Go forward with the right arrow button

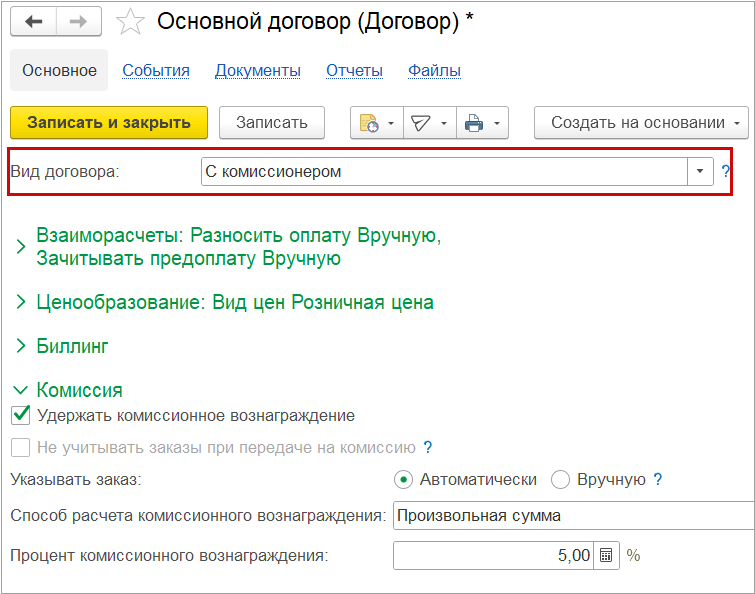click(x=78, y=21)
